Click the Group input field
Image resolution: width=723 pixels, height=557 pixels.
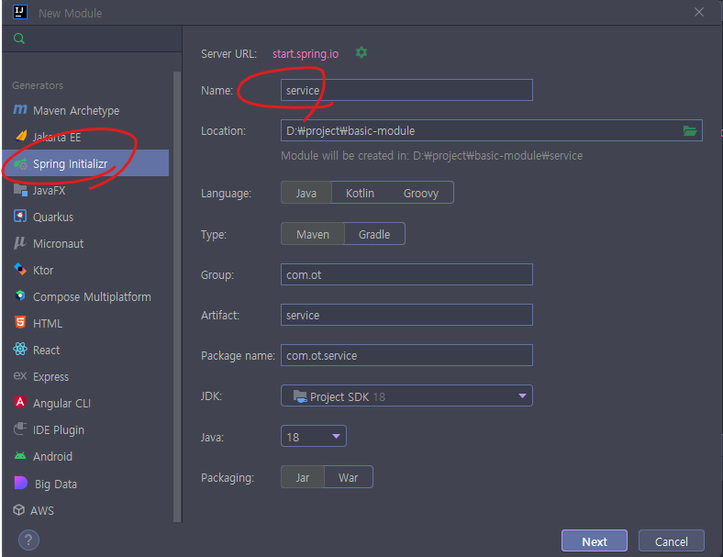coord(407,274)
